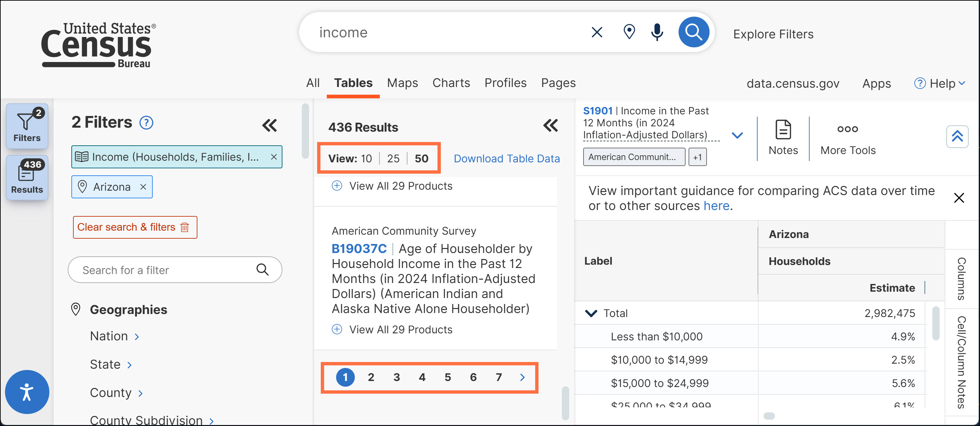
Task: Expand the S1901 table title dropdown
Action: pyautogui.click(x=737, y=135)
